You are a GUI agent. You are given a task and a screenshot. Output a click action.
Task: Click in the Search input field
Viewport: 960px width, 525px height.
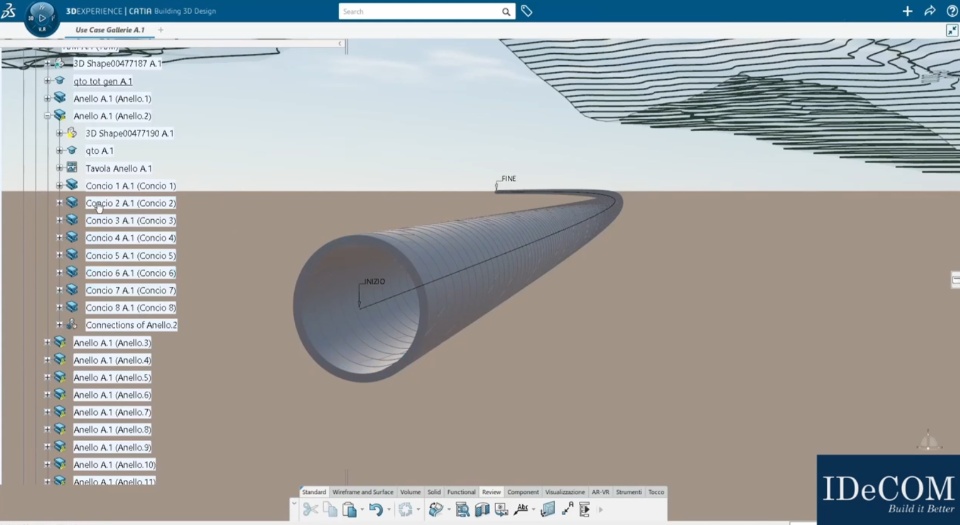coord(420,11)
